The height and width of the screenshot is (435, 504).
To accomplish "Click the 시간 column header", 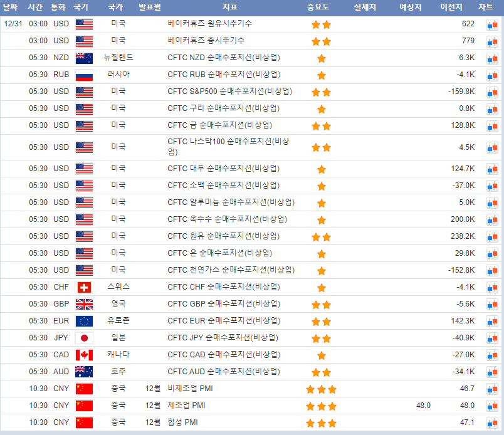I will click(x=35, y=8).
